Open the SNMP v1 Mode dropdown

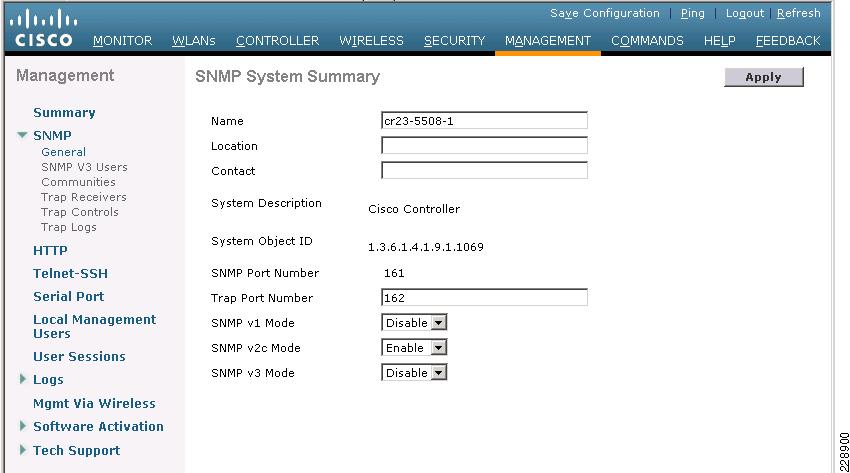pos(414,323)
